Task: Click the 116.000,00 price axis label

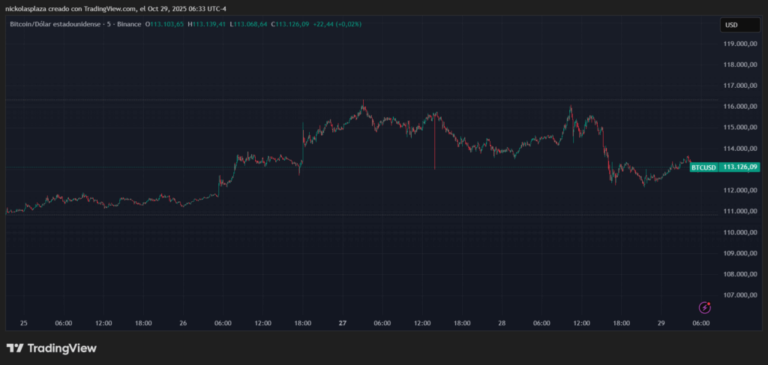Action: 740,106
